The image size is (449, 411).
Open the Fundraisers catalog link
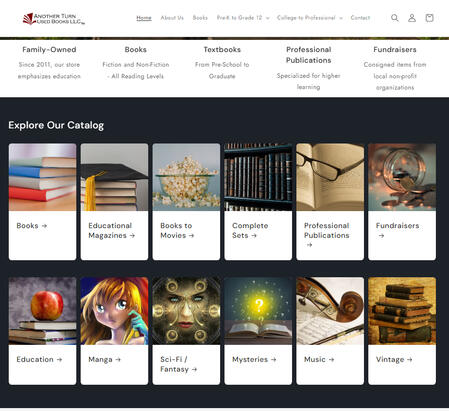coord(397,230)
